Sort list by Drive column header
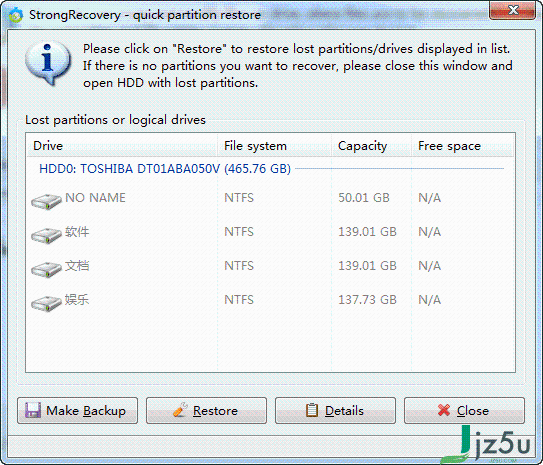This screenshot has height=465, width=543. 122,146
